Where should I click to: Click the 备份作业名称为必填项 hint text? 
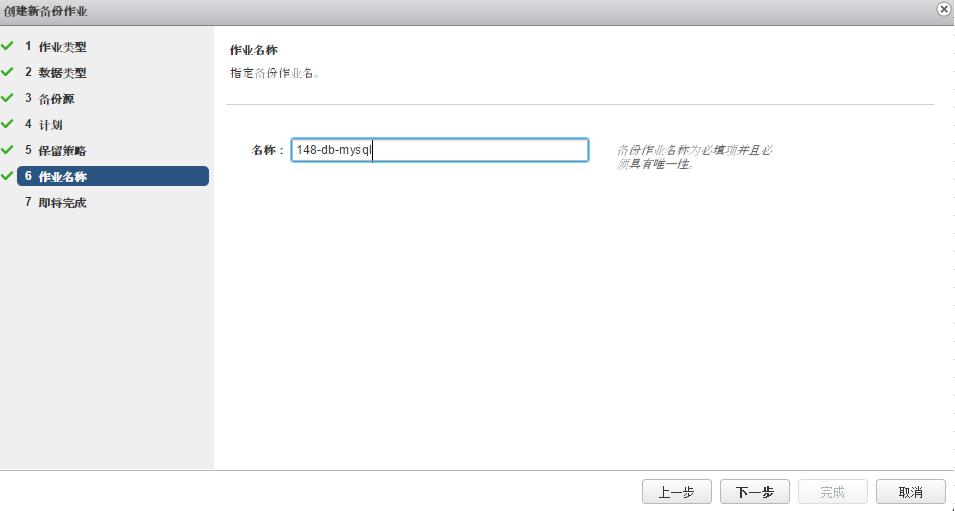[x=695, y=157]
